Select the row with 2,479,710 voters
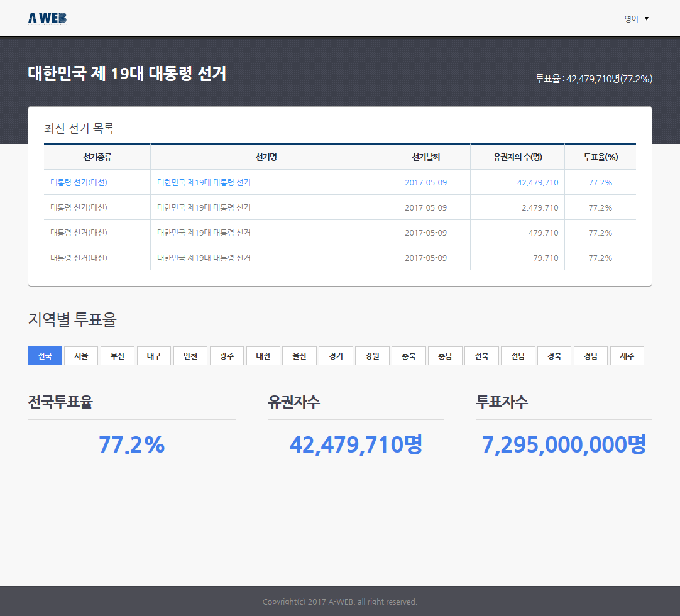The height and width of the screenshot is (616, 680). tap(340, 208)
